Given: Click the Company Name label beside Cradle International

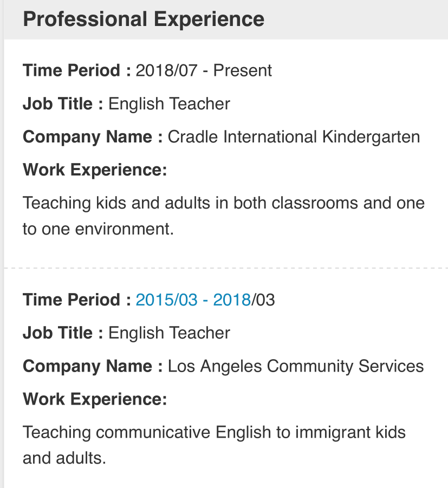Looking at the screenshot, I should [92, 136].
